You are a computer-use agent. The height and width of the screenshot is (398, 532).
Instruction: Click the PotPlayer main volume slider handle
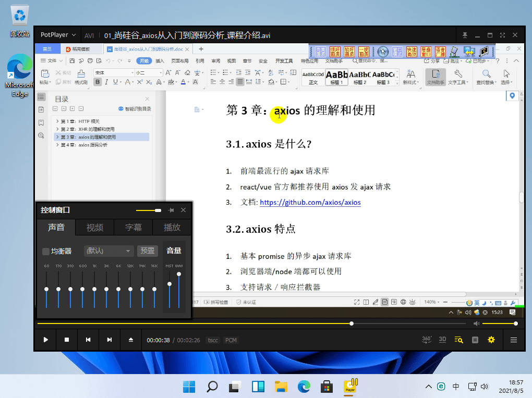tap(516, 324)
